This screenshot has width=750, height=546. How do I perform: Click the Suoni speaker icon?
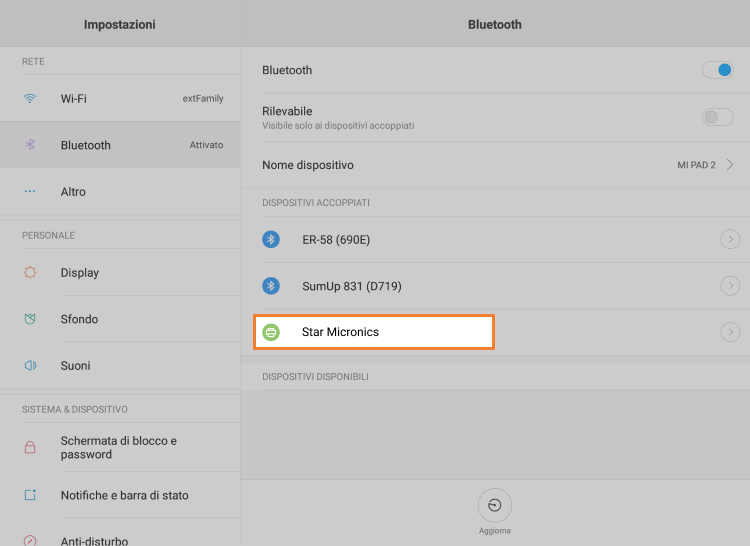30,366
